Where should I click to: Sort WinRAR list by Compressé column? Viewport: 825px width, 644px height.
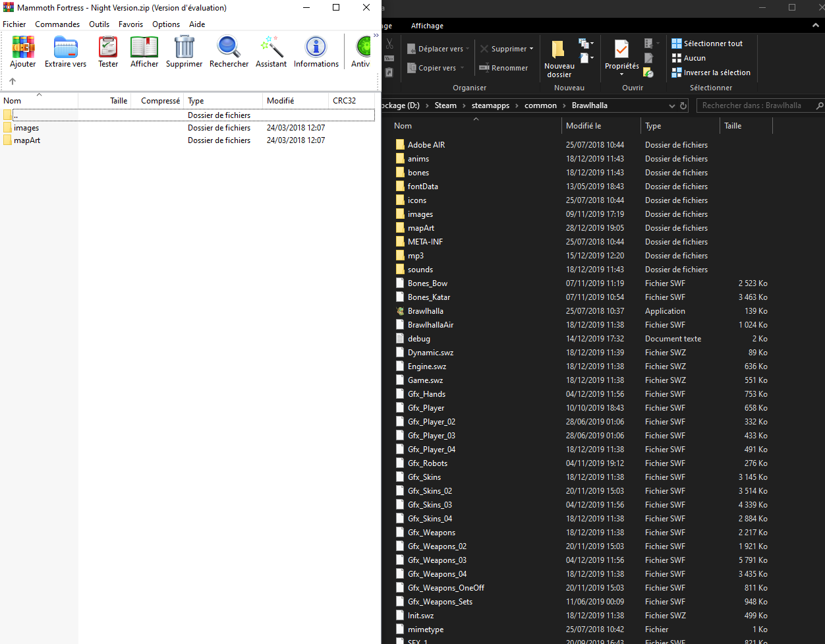157,101
